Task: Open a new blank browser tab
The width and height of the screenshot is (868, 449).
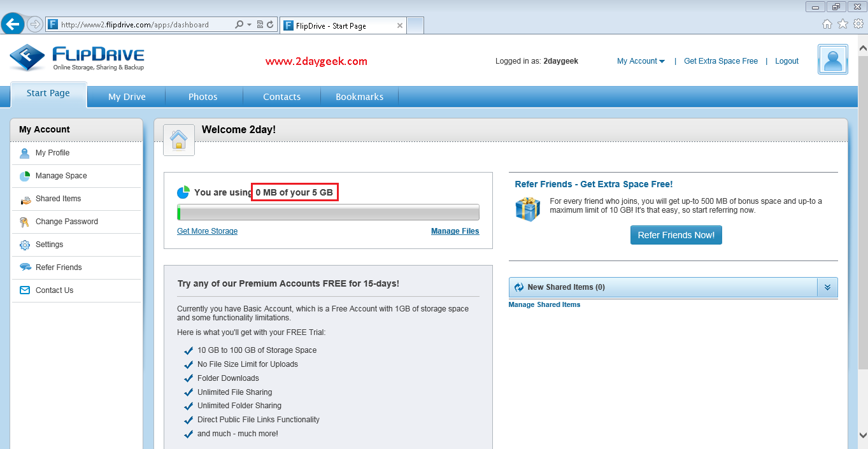Action: pos(415,25)
